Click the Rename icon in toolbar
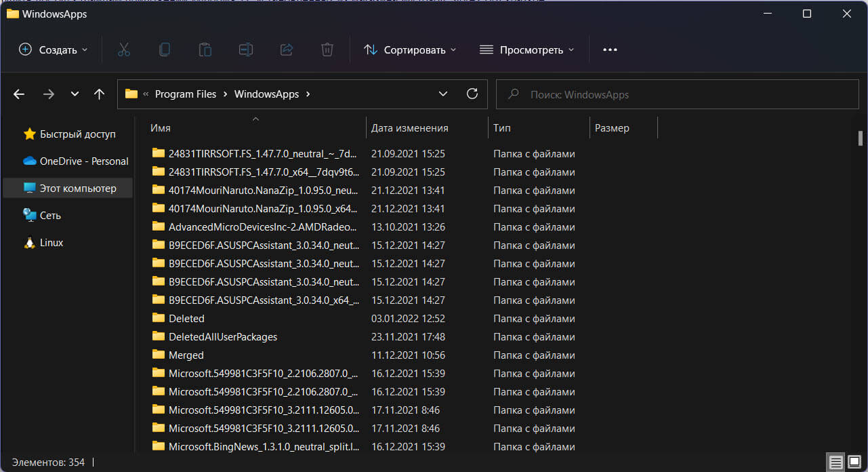The width and height of the screenshot is (868, 472). 245,50
